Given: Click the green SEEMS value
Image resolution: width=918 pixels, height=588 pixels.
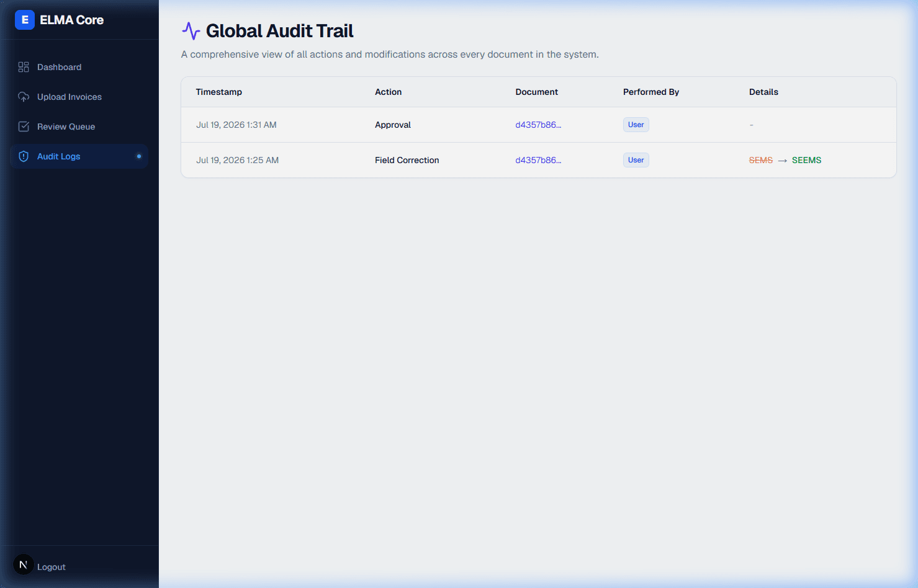Looking at the screenshot, I should pyautogui.click(x=807, y=160).
